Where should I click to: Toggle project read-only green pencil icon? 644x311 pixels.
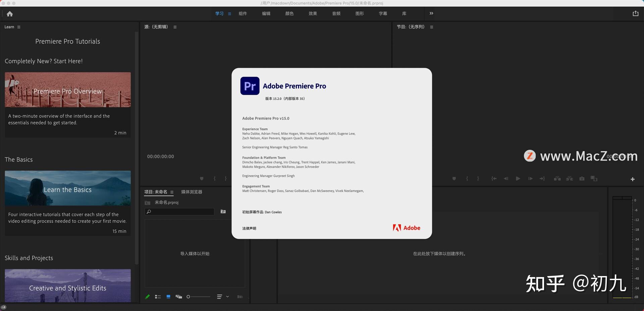click(x=147, y=297)
